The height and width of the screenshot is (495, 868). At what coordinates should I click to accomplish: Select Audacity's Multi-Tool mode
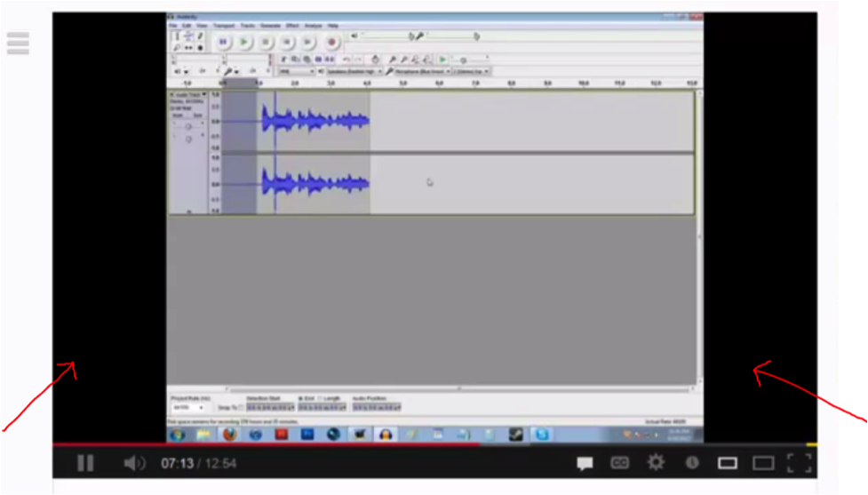click(x=200, y=48)
